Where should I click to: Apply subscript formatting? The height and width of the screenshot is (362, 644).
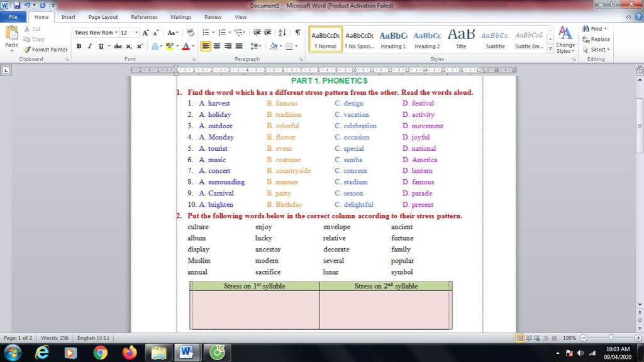point(129,47)
